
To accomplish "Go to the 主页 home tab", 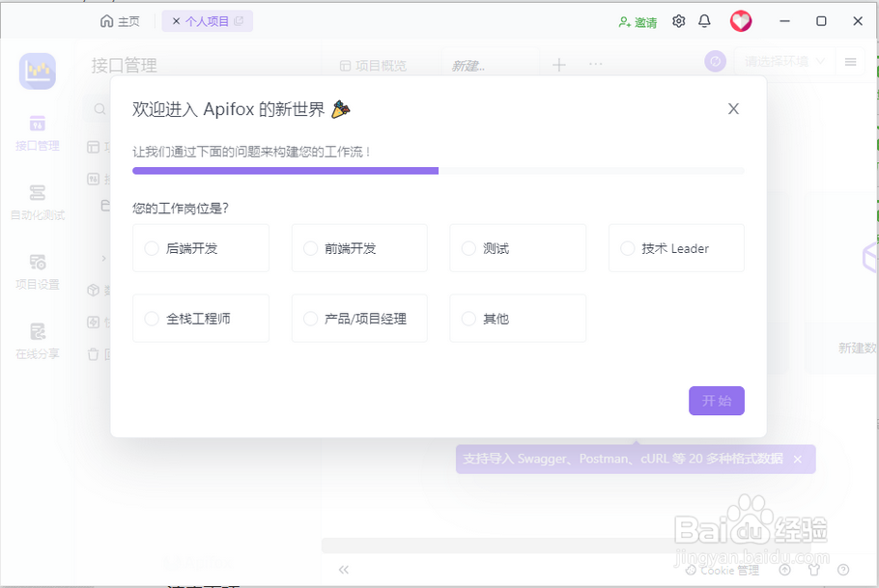I will coord(120,21).
